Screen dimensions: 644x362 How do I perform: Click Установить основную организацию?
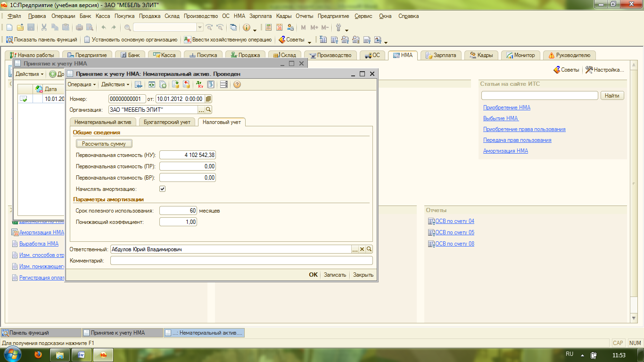pyautogui.click(x=131, y=40)
